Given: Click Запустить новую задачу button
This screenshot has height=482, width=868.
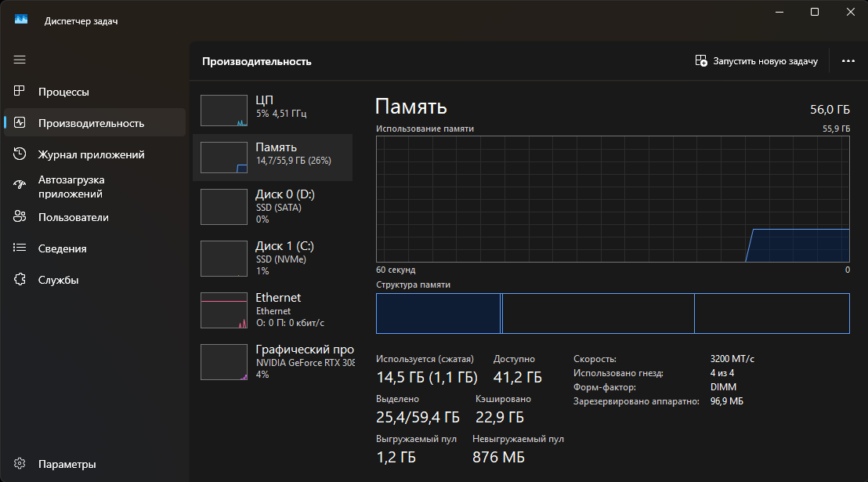Looking at the screenshot, I should (757, 61).
